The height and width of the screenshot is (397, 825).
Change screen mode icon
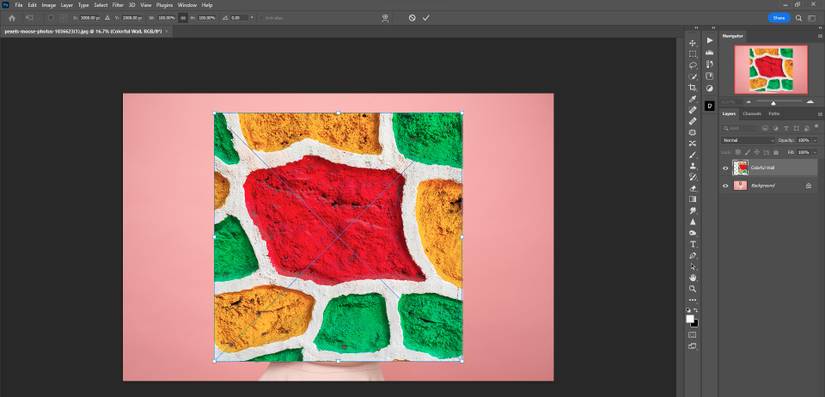pyautogui.click(x=692, y=346)
